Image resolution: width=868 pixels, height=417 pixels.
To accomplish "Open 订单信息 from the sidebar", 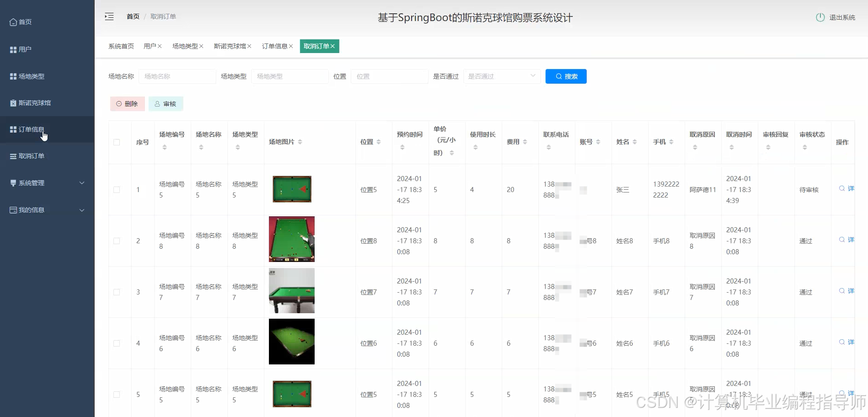I will [x=32, y=129].
